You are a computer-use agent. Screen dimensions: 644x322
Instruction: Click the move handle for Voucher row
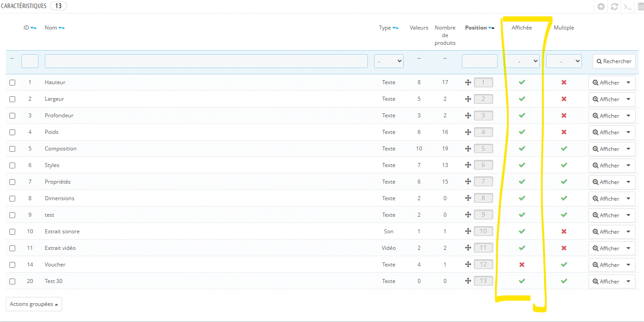click(x=468, y=265)
